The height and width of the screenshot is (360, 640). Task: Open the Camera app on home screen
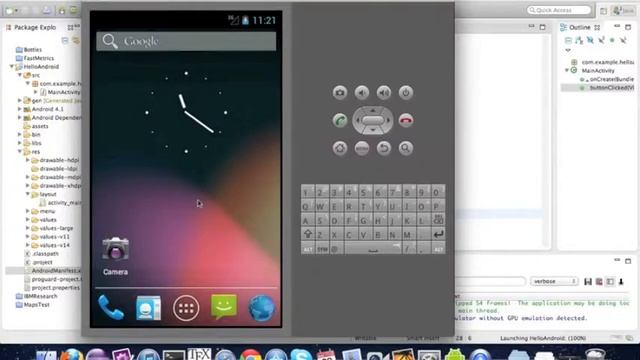pos(116,256)
